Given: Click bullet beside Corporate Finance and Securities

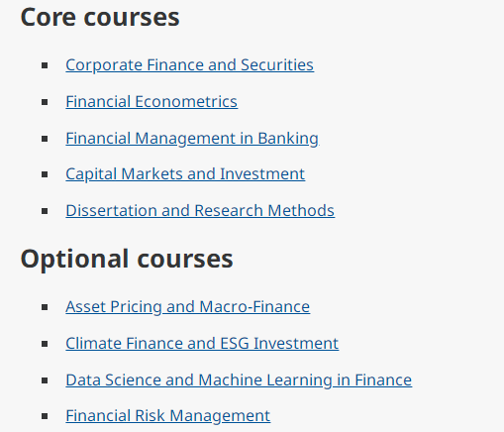Looking at the screenshot, I should coord(45,65).
